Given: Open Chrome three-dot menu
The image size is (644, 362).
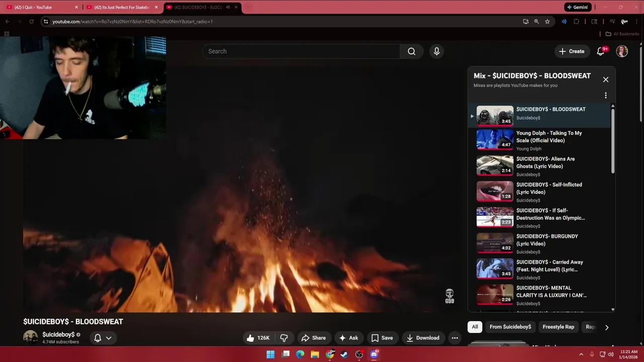Looking at the screenshot, I should (637, 22).
